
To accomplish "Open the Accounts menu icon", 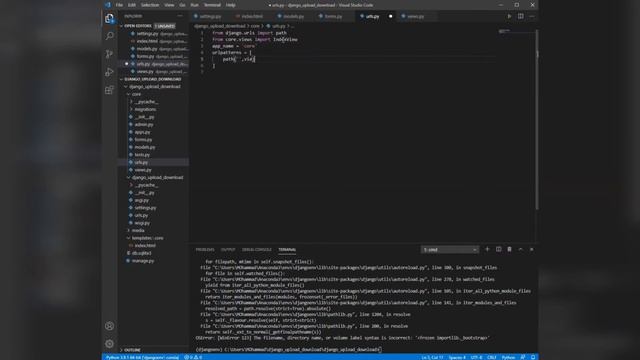I will pyautogui.click(x=109, y=326).
